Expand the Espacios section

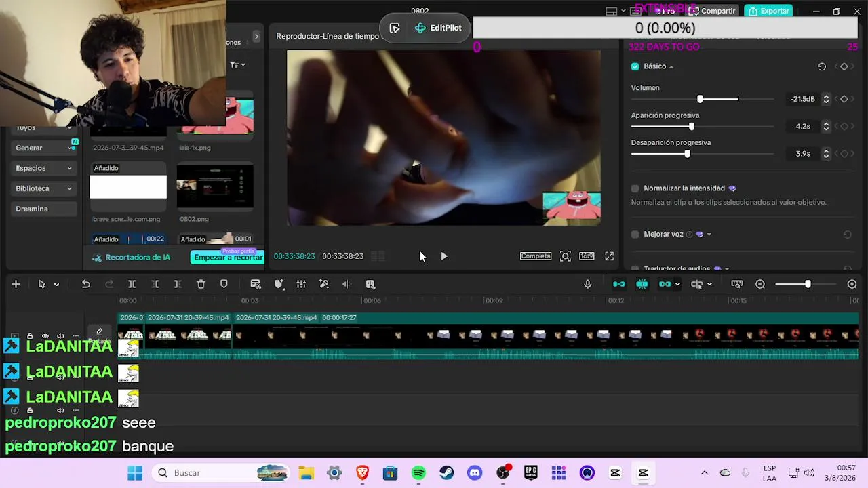tap(69, 168)
